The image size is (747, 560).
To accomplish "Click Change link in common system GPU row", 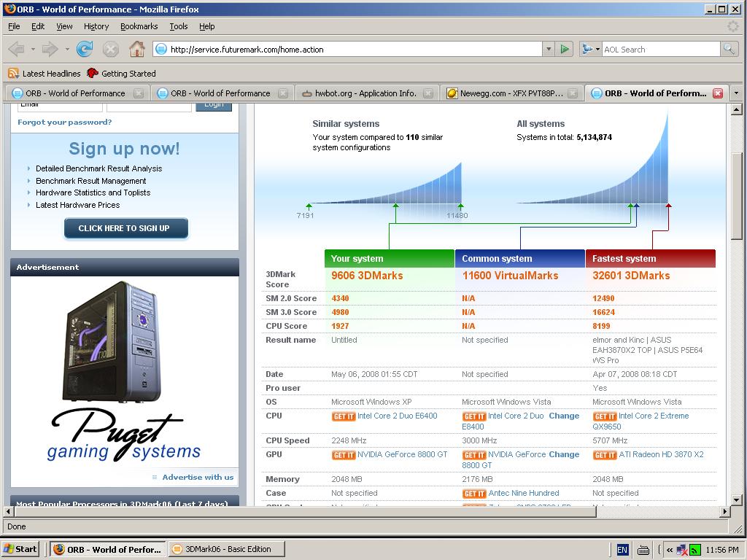I will [564, 454].
